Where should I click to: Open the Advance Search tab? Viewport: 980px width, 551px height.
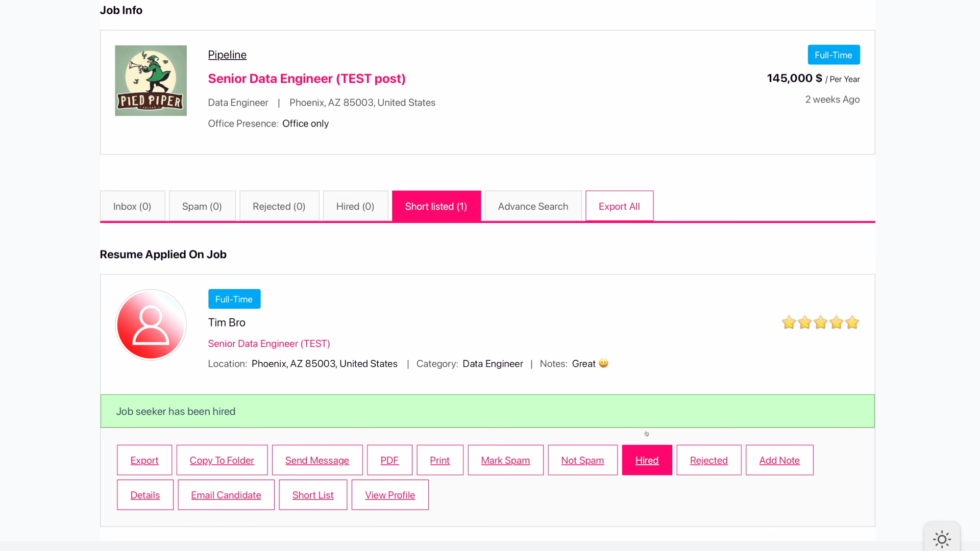[533, 206]
